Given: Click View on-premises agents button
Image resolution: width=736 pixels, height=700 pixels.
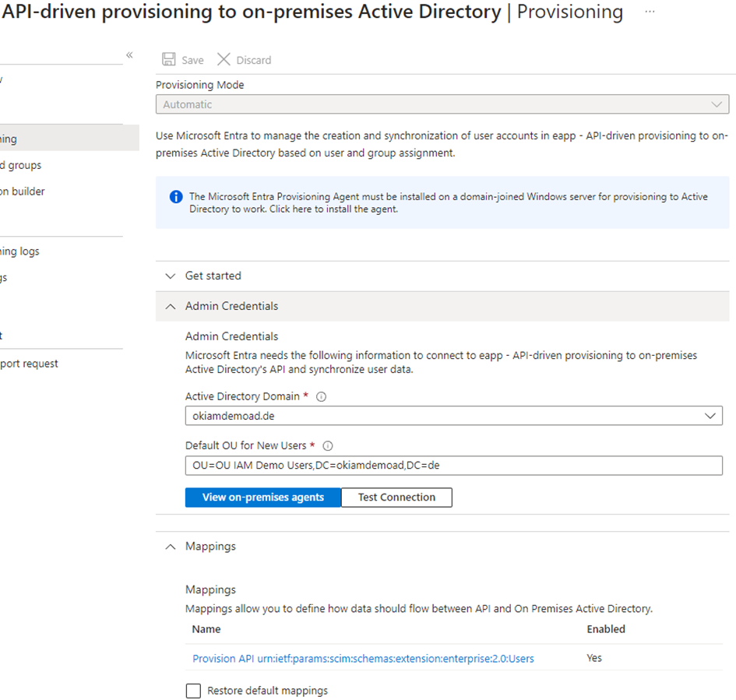Looking at the screenshot, I should [x=262, y=498].
